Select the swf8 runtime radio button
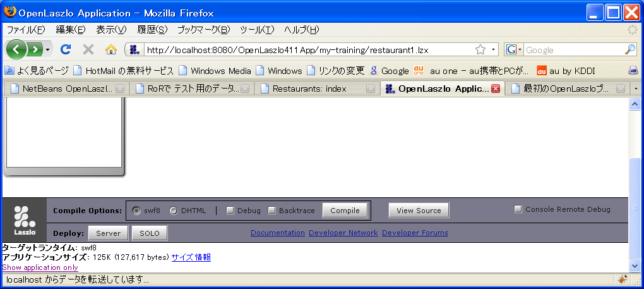 [x=137, y=211]
